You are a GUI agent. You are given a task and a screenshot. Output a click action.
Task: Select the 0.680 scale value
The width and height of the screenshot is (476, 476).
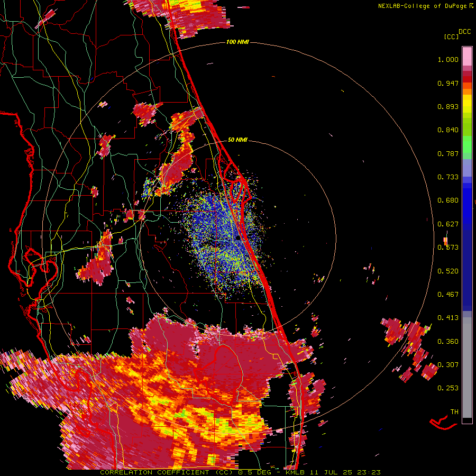tap(448, 200)
